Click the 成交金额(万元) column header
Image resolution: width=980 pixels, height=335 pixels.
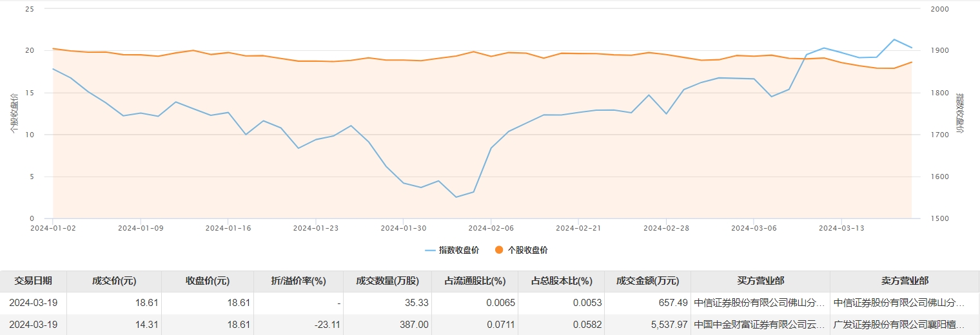pyautogui.click(x=648, y=281)
